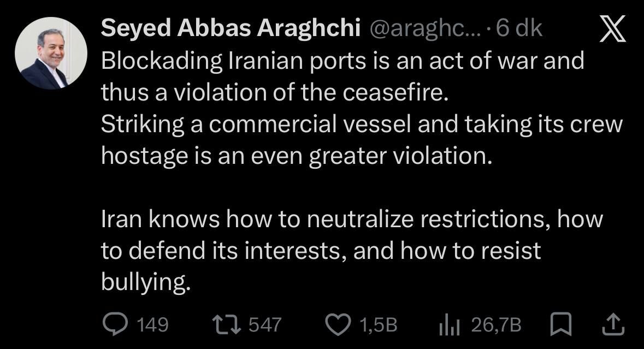Click the 547 reposts count
644x349 pixels.
[x=265, y=326]
